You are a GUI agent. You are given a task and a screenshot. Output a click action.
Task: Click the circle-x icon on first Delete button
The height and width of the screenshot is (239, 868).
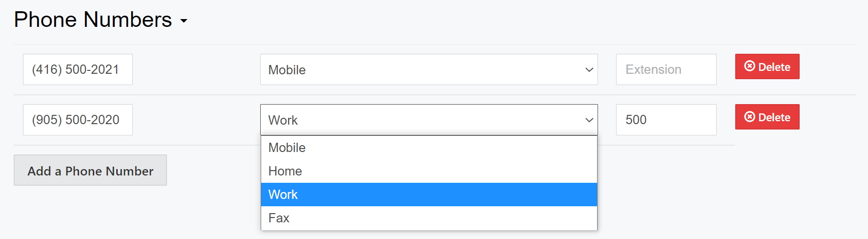(x=749, y=66)
